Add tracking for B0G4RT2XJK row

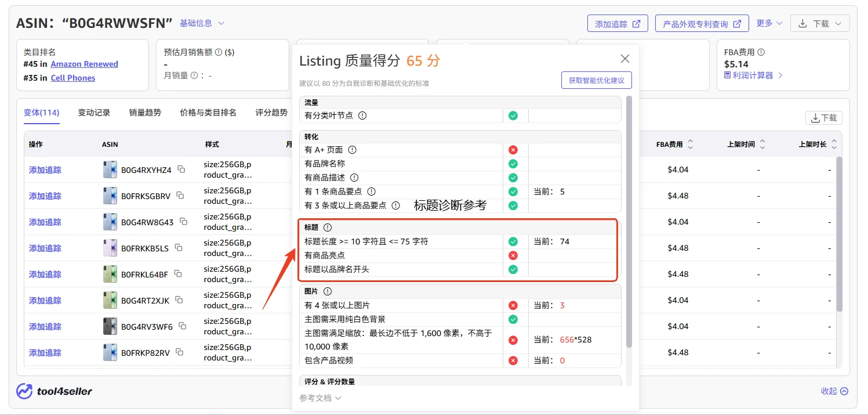click(x=45, y=301)
